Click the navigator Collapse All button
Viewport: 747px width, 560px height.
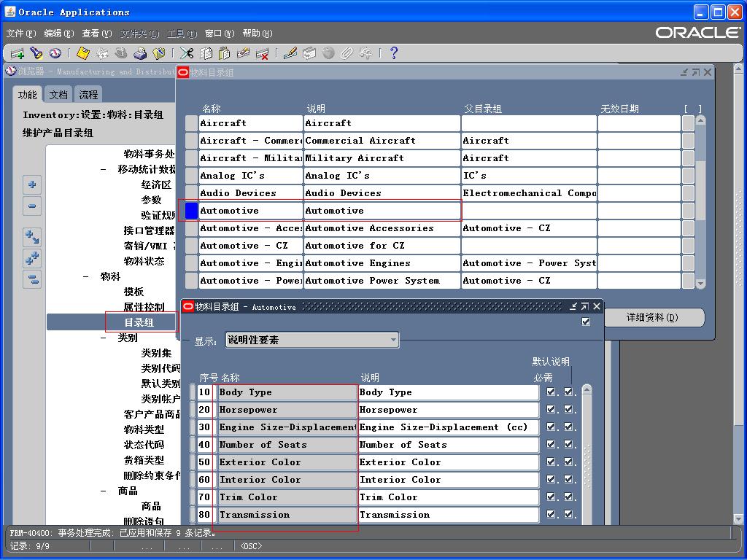coord(32,279)
